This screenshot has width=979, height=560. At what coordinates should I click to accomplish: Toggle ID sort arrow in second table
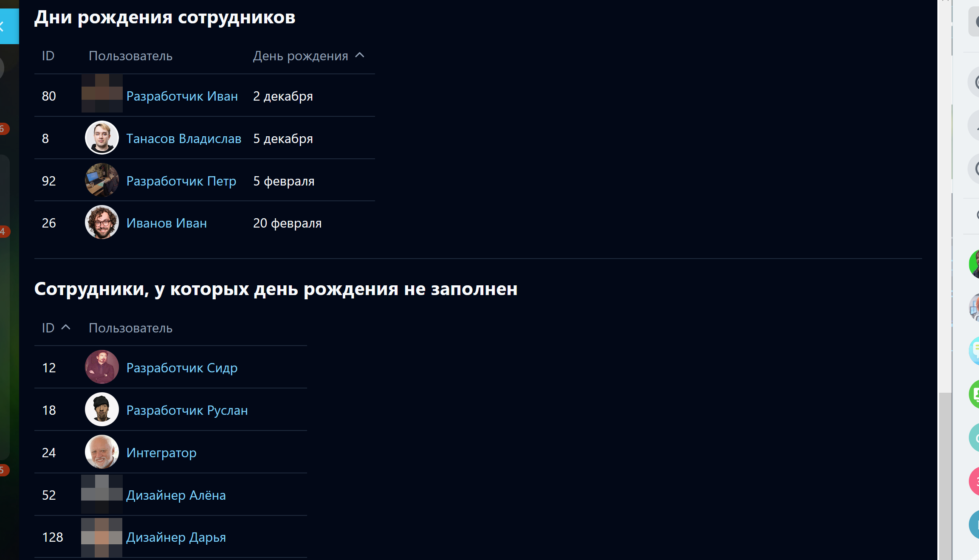pyautogui.click(x=66, y=327)
